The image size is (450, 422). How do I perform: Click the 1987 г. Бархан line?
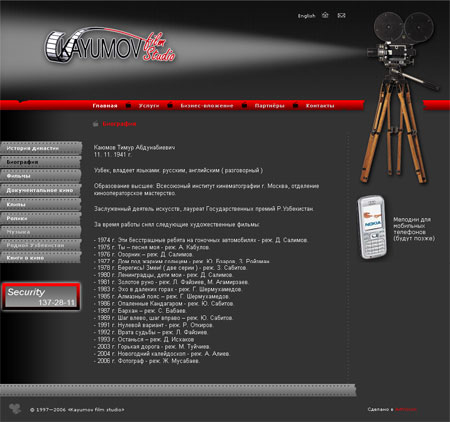click(x=140, y=311)
